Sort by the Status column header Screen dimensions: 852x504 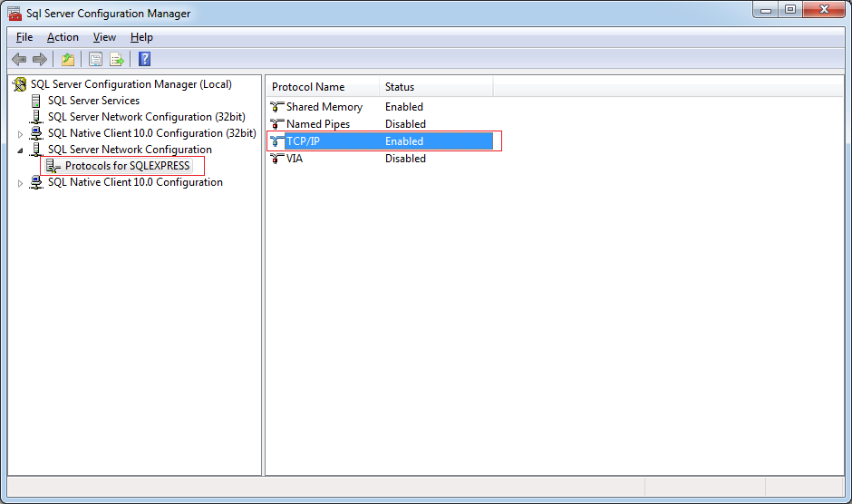point(436,87)
